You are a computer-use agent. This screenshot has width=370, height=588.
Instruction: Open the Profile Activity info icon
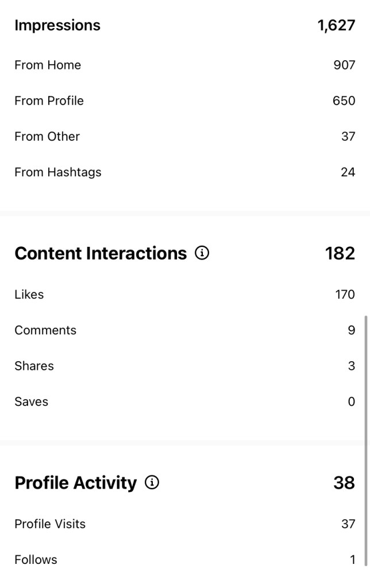point(152,482)
